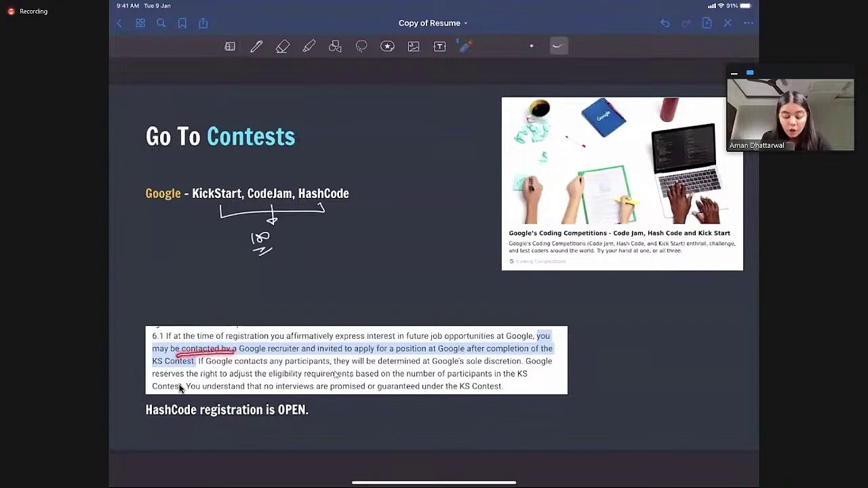Undo the last stroke
The height and width of the screenshot is (488, 868).
click(665, 23)
